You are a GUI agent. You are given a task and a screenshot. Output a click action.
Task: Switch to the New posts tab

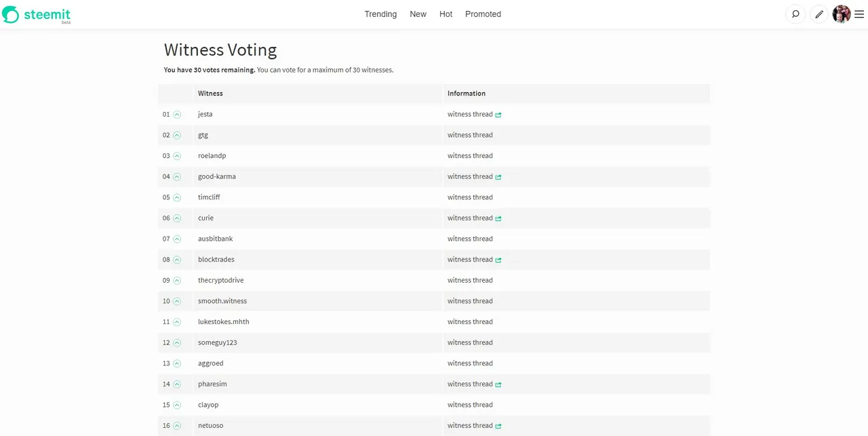pyautogui.click(x=418, y=14)
